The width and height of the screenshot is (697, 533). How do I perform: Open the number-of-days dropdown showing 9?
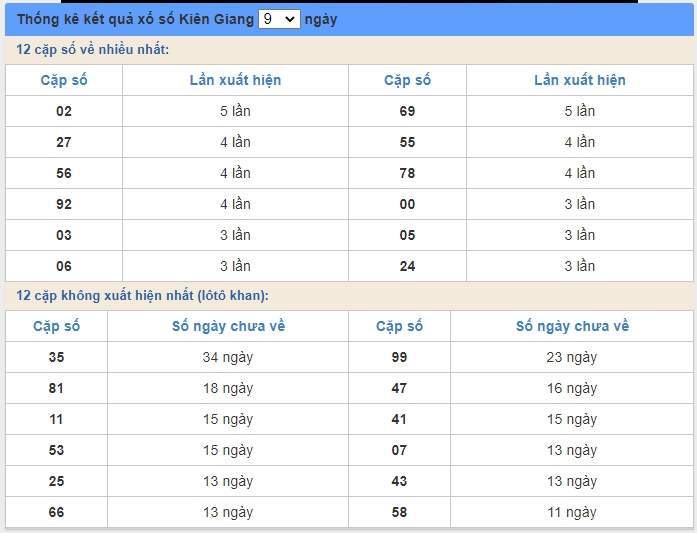(x=278, y=19)
